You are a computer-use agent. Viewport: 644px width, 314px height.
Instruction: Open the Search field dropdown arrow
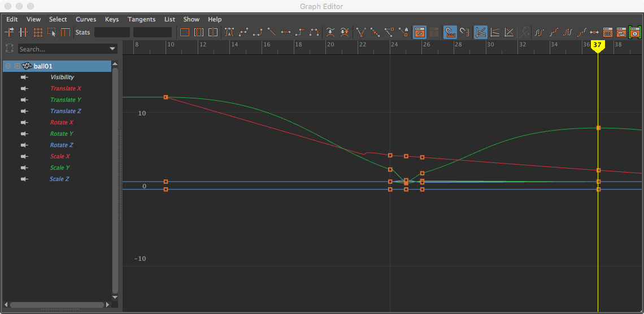112,49
